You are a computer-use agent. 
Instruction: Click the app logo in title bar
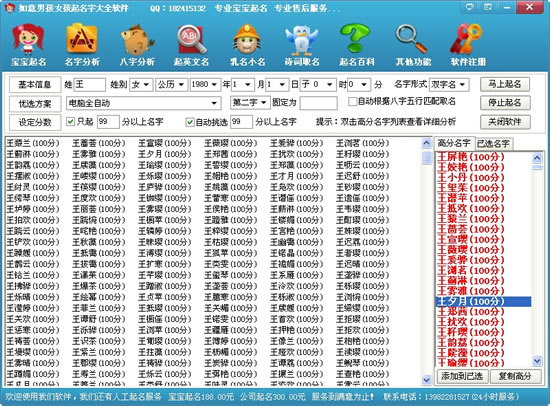(x=10, y=8)
